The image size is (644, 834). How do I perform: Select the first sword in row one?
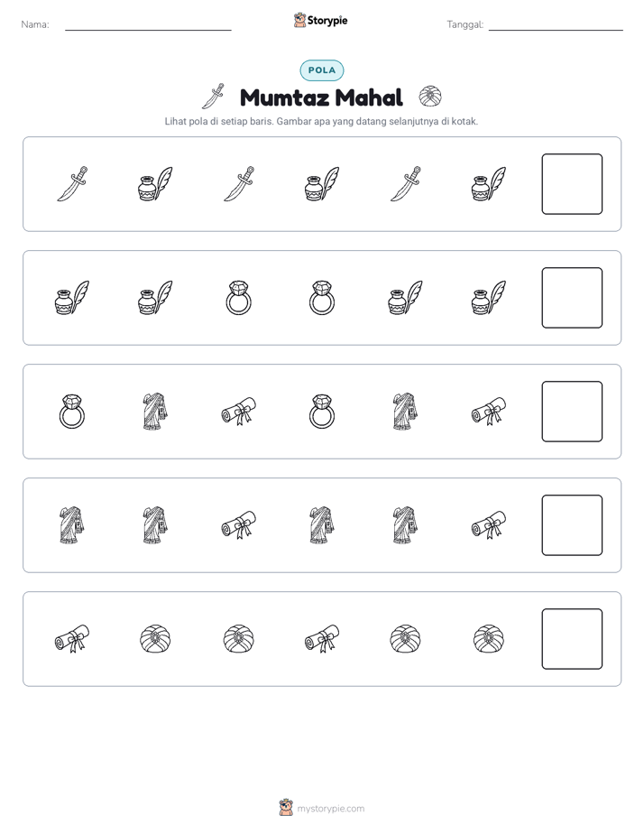(72, 184)
